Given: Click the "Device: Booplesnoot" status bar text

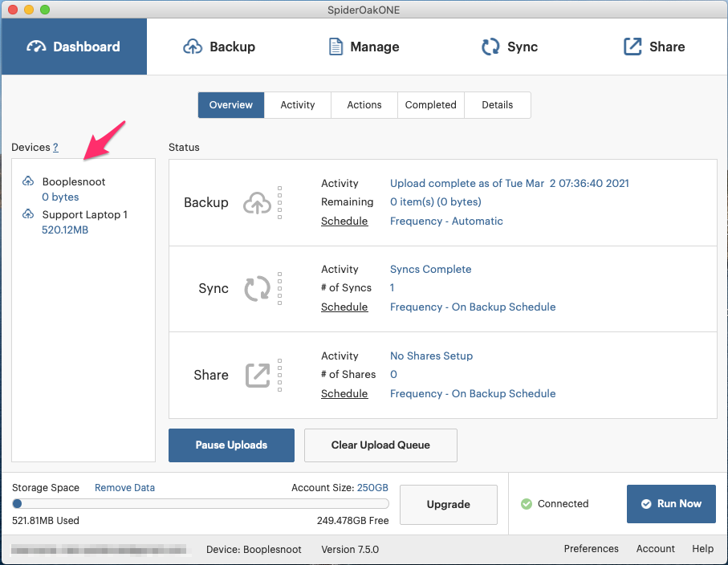Looking at the screenshot, I should [x=254, y=549].
